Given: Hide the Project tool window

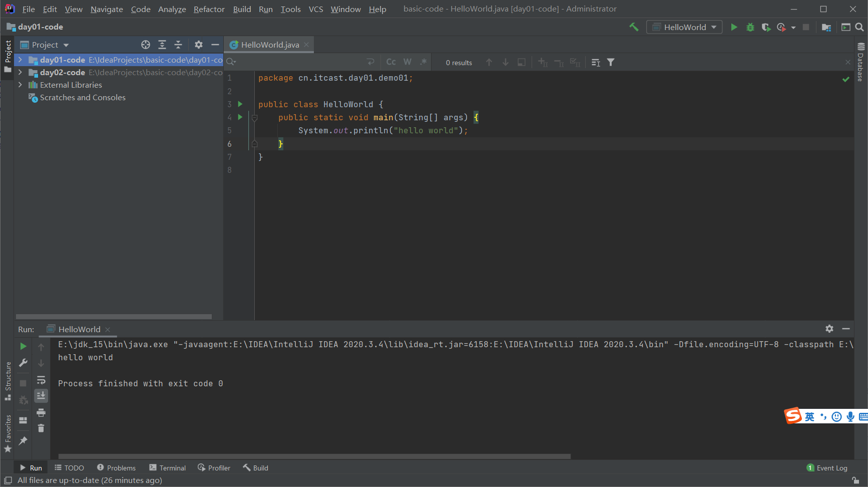Looking at the screenshot, I should point(215,45).
